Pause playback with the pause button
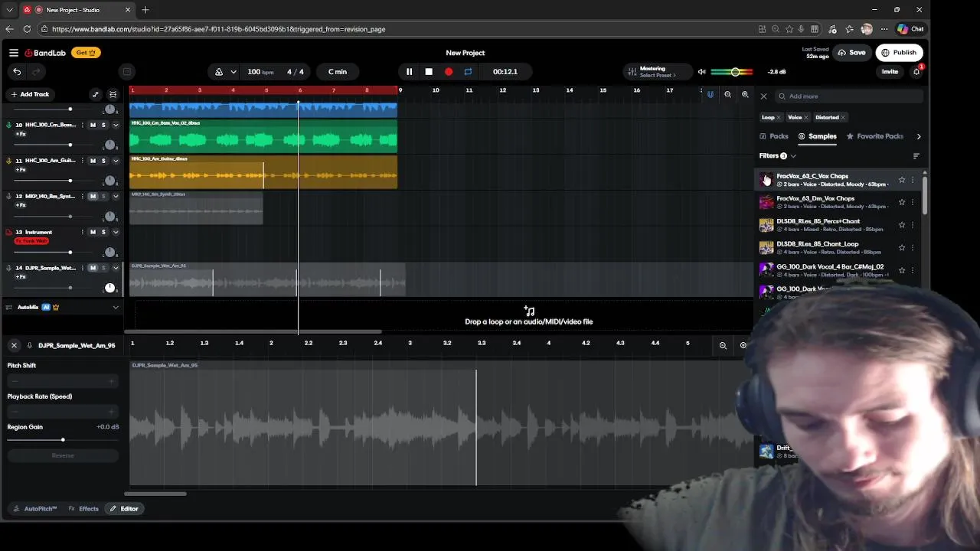The image size is (980, 551). 409,72
